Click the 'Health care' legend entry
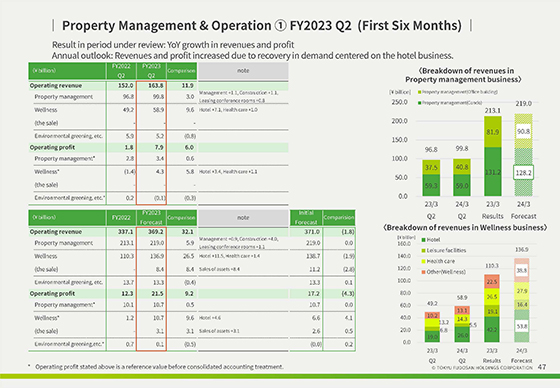 (x=438, y=261)
